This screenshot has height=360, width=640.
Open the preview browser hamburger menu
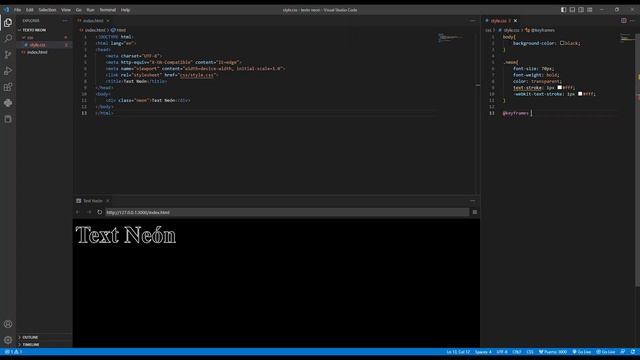475,212
